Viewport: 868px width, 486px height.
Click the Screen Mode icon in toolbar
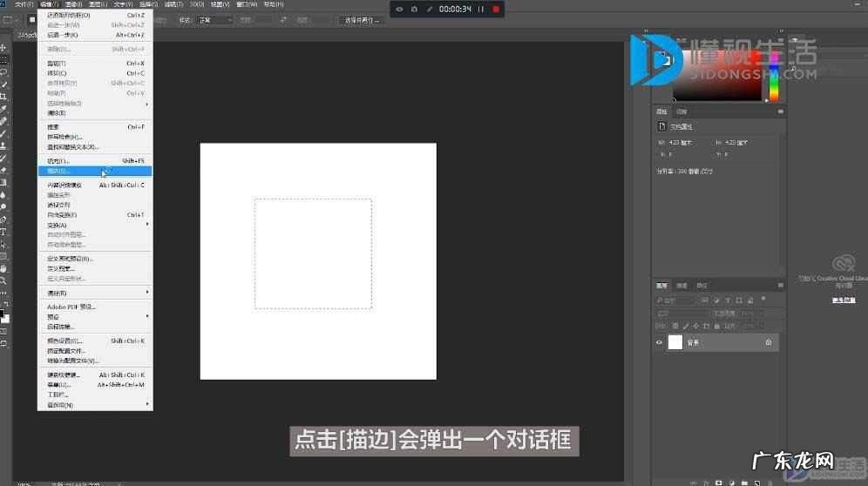coord(3,344)
